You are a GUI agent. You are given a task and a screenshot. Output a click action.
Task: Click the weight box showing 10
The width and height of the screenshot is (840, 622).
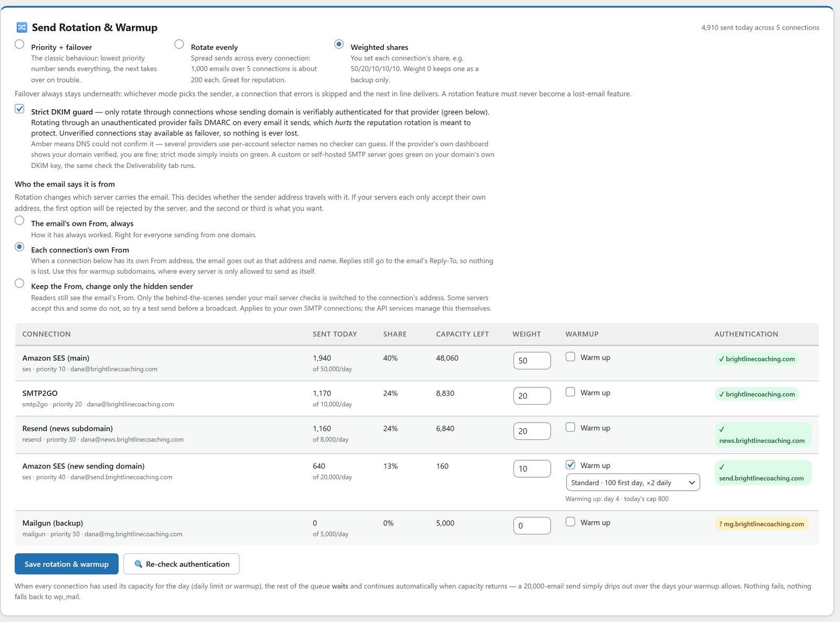click(532, 469)
